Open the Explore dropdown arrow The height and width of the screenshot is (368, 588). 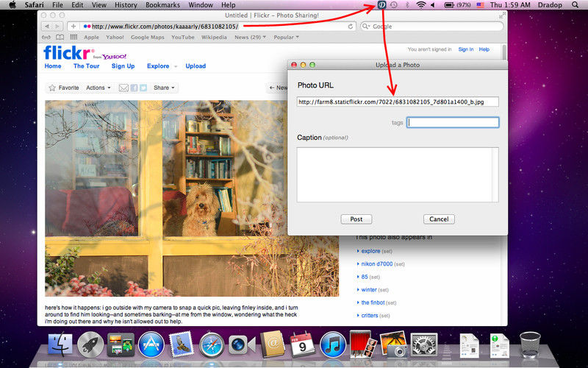176,66
